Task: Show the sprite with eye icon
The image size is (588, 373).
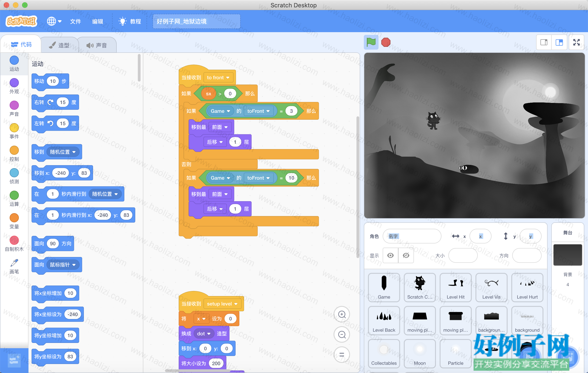Action: [x=390, y=255]
